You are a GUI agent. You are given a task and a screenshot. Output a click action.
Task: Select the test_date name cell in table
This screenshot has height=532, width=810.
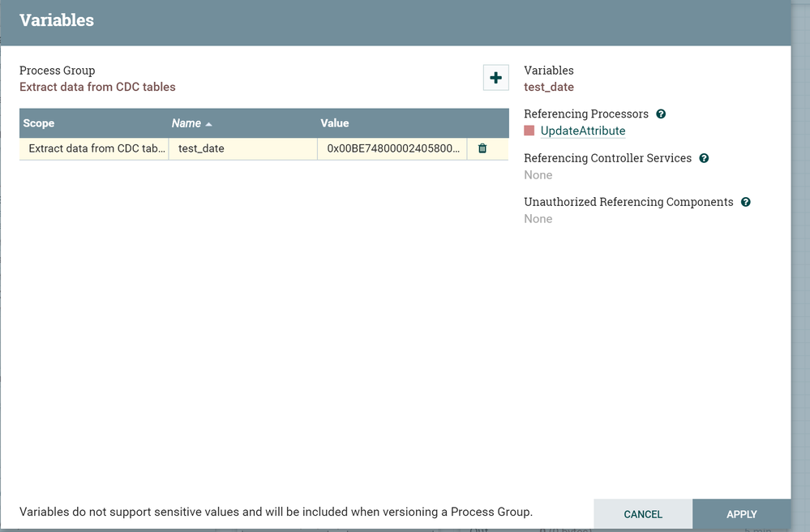coord(201,148)
